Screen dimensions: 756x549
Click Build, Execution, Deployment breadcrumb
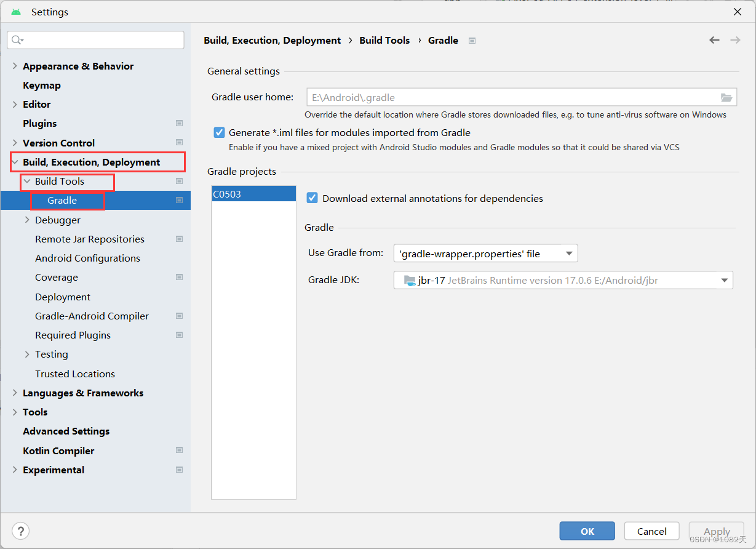[x=272, y=40]
